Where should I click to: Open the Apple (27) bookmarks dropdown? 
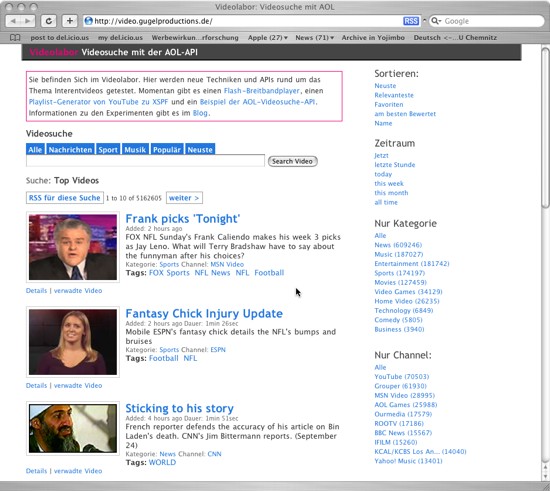[x=268, y=38]
